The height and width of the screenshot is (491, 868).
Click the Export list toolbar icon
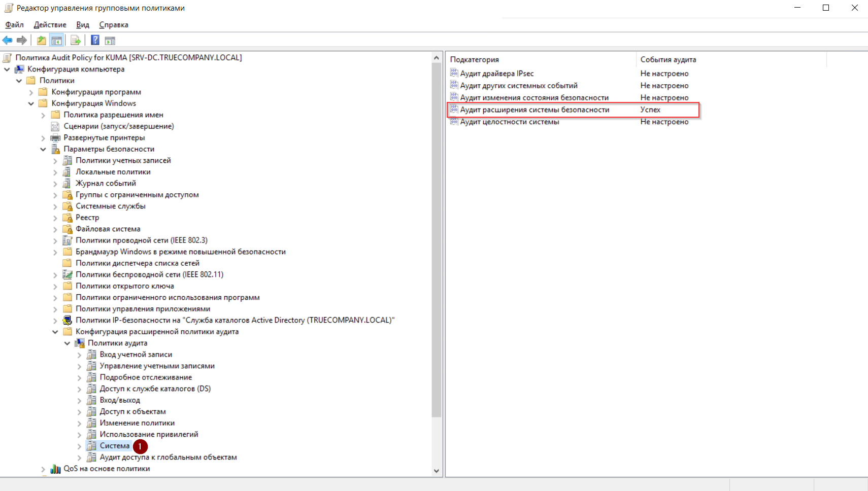pyautogui.click(x=76, y=41)
